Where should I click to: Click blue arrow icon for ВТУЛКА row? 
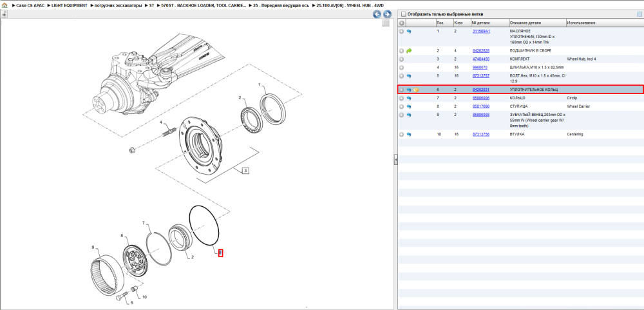[x=409, y=135]
